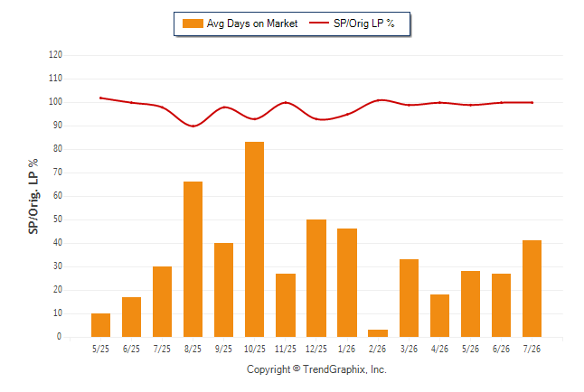Click the Copyright TrendGraphix, Inc. text
Image resolution: width=584 pixels, height=392 pixels.
tap(316, 369)
